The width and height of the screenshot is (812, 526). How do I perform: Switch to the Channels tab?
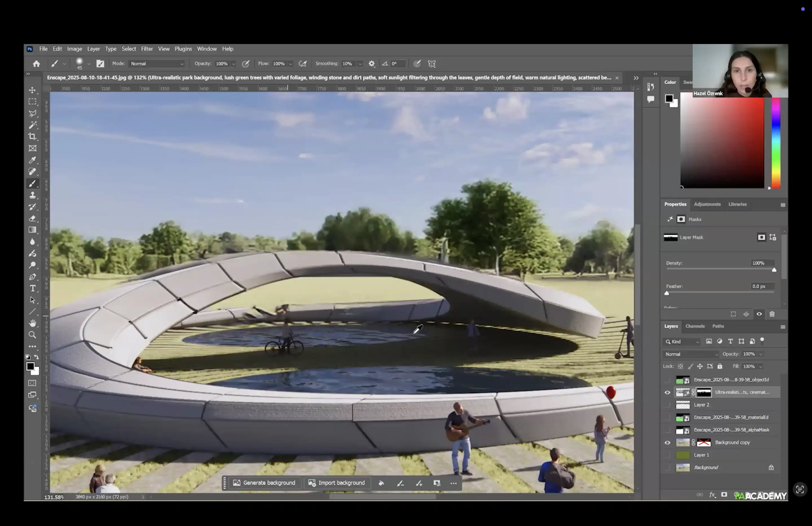pyautogui.click(x=695, y=326)
